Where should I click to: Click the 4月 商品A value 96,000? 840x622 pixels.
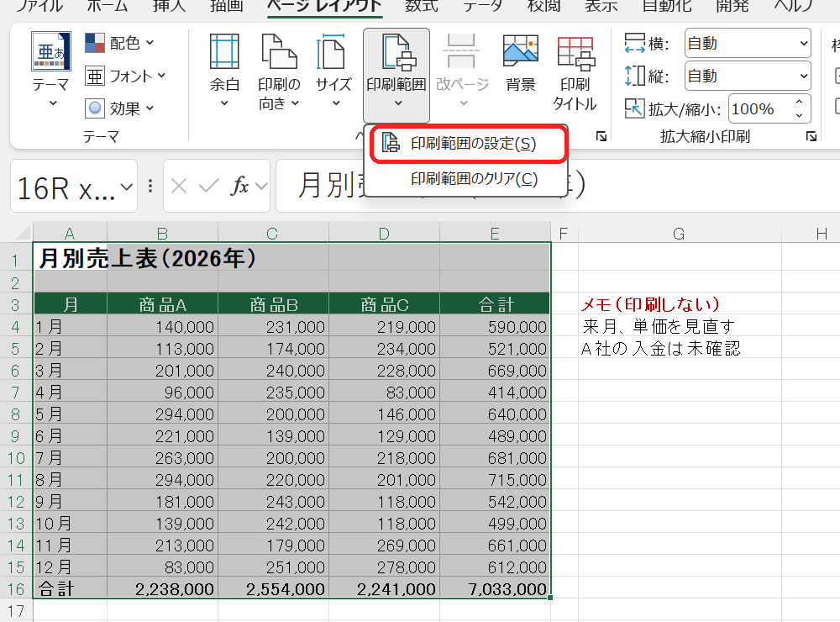point(162,393)
